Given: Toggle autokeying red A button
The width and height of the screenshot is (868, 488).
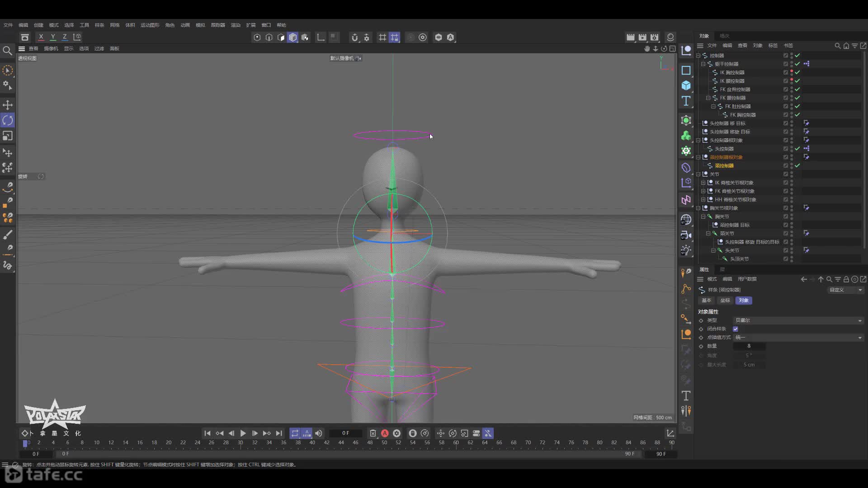Looking at the screenshot, I should tap(385, 433).
